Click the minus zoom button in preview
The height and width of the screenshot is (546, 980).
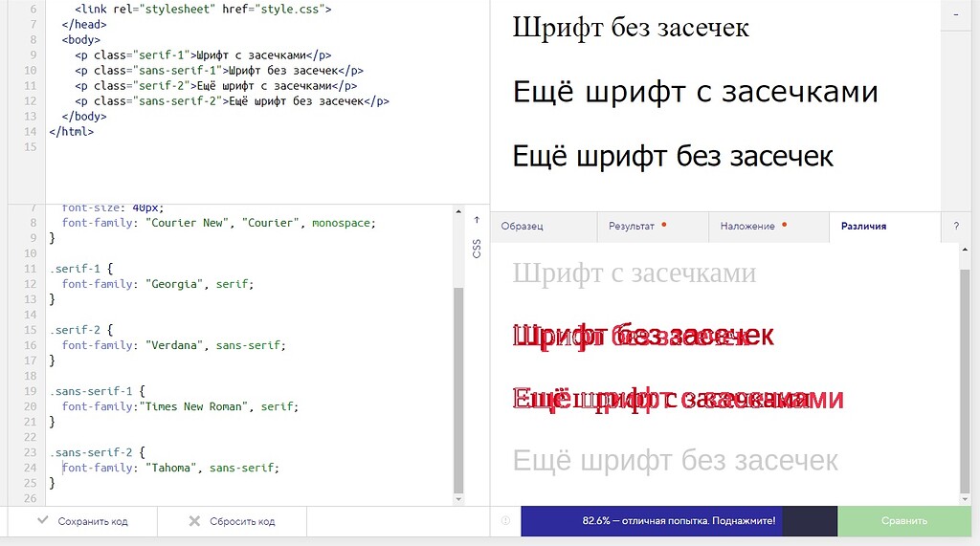[x=958, y=16]
